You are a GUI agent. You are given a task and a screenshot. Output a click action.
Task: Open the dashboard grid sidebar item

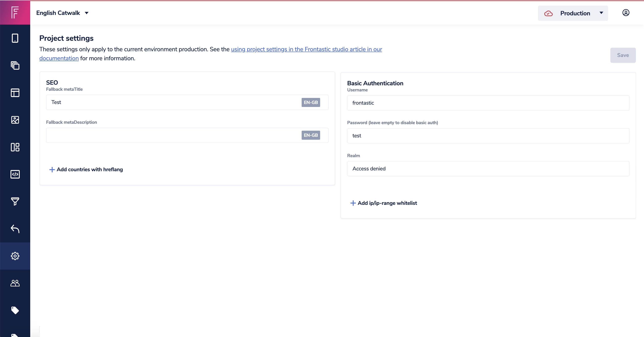pos(15,147)
